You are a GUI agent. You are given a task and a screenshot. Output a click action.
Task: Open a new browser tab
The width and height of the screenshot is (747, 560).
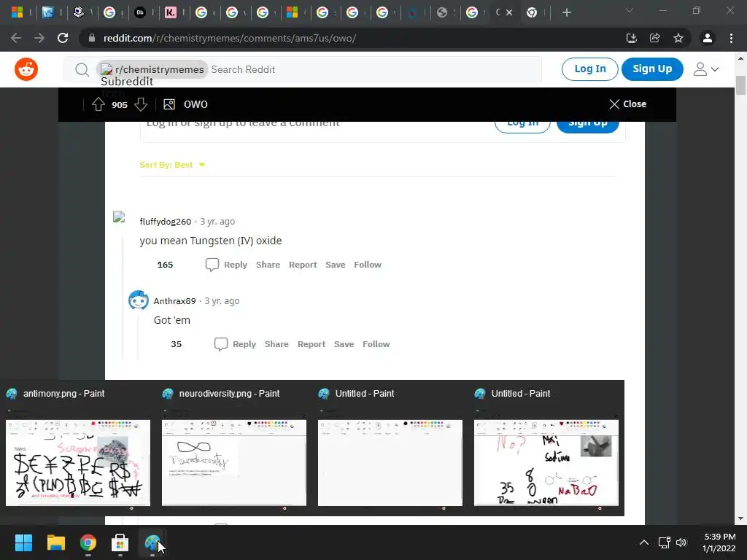coord(566,12)
